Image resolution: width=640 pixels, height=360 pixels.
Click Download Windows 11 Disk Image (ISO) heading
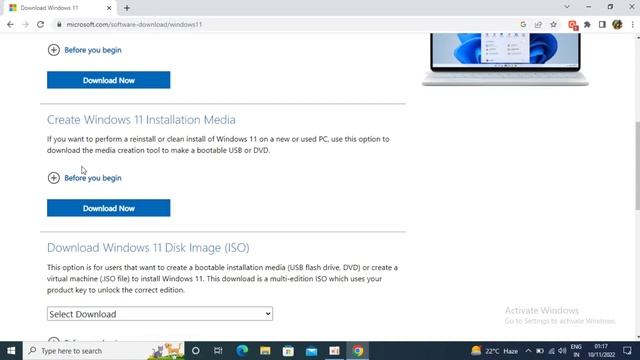click(148, 247)
